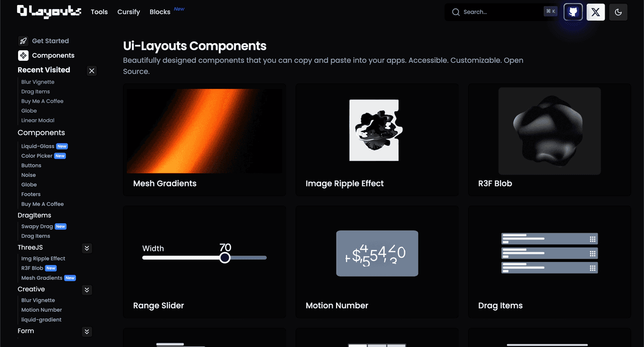The height and width of the screenshot is (347, 644).
Task: Open Liquid-Glass component link
Action: pos(38,146)
